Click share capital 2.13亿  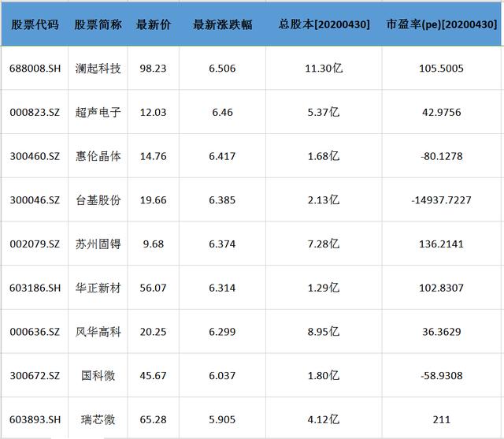tap(324, 200)
